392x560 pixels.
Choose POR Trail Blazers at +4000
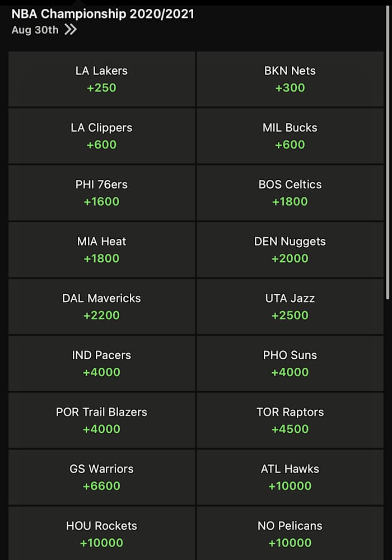101,420
